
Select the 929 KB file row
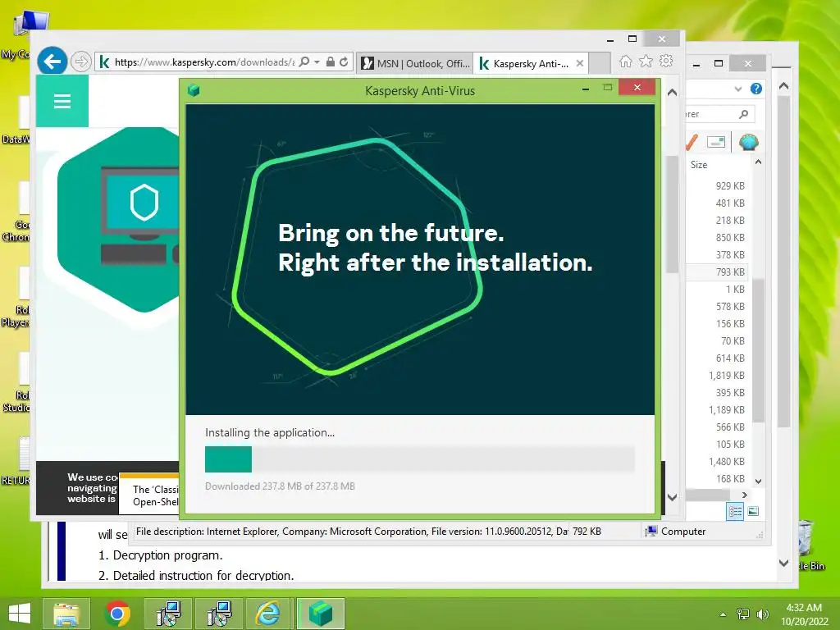(x=718, y=186)
